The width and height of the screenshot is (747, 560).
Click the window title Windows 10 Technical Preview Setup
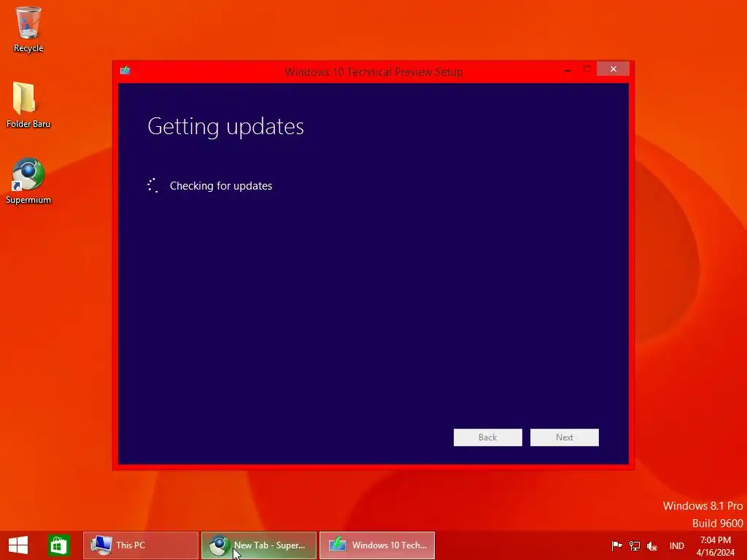[x=373, y=72]
